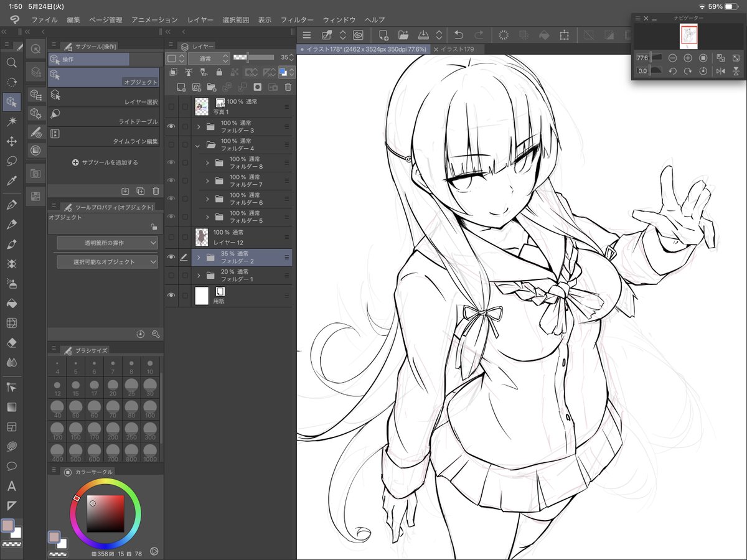Show the 写真 1 layer
The height and width of the screenshot is (560, 747).
pos(172,106)
